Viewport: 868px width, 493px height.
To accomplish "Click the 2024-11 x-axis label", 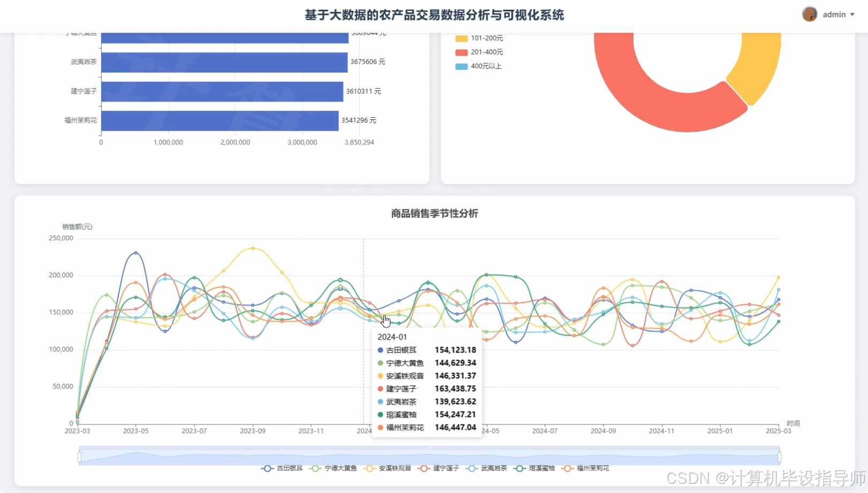I will tap(661, 431).
